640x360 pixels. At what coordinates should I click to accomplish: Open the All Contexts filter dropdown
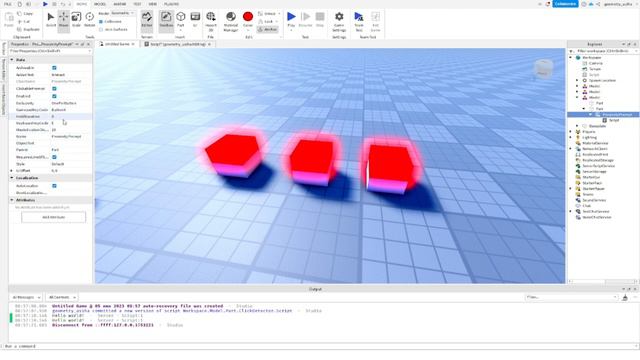coord(62,298)
